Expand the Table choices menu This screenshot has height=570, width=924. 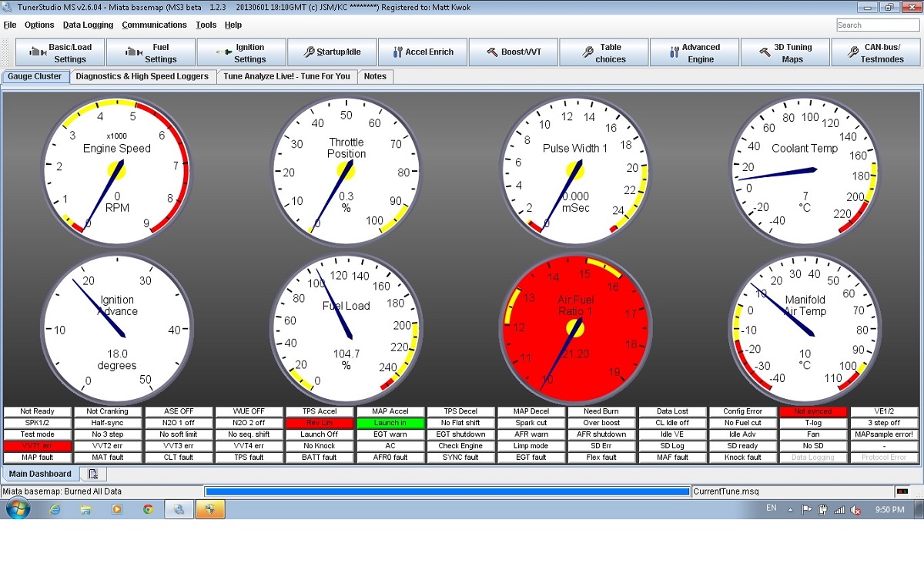tap(604, 52)
